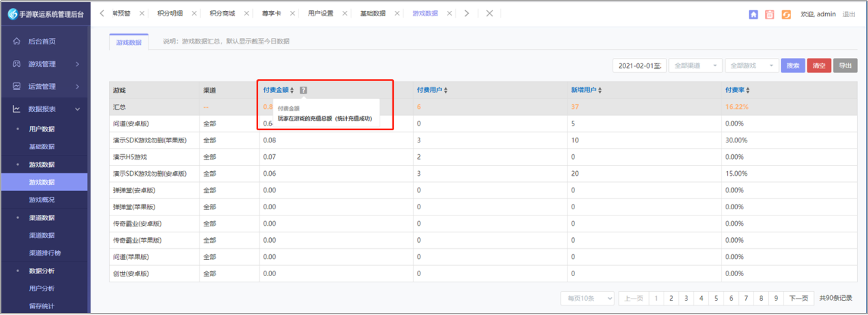Click 上一页 in pagination
This screenshot has width=868, height=315.
pyautogui.click(x=634, y=298)
